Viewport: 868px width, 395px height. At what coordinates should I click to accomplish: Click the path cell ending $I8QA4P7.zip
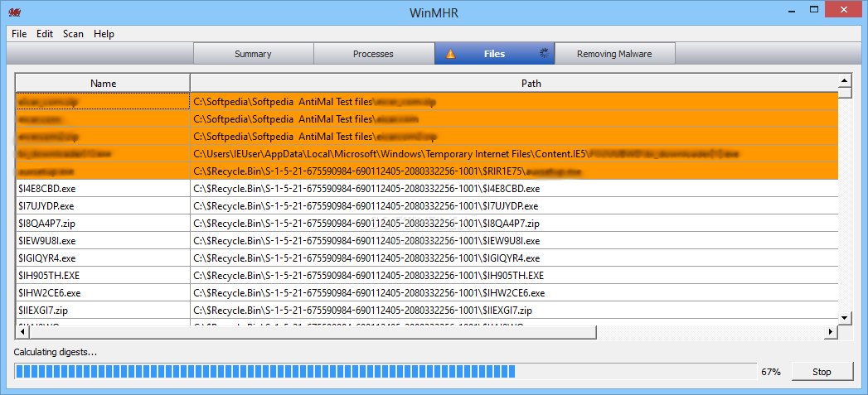coord(514,224)
